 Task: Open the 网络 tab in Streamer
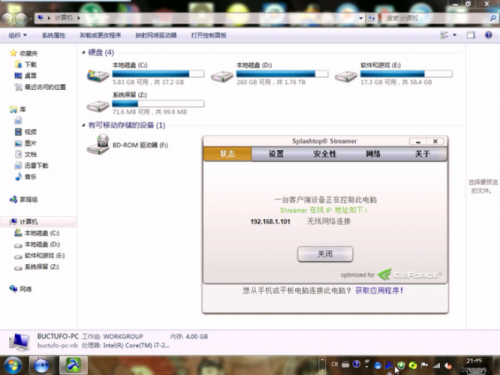373,154
